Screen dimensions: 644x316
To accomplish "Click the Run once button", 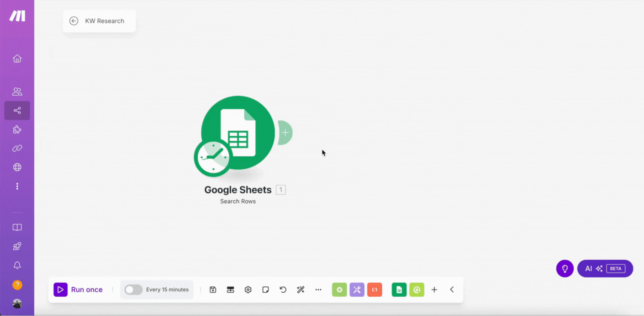I will [x=78, y=289].
